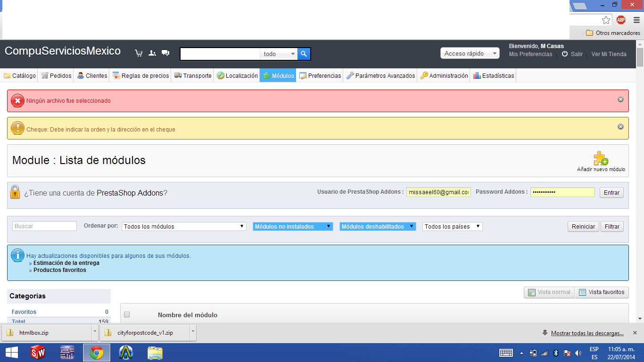Viewport: 644px width, 362px height.
Task: Click the Bluetooth tray icon
Action: click(x=556, y=353)
